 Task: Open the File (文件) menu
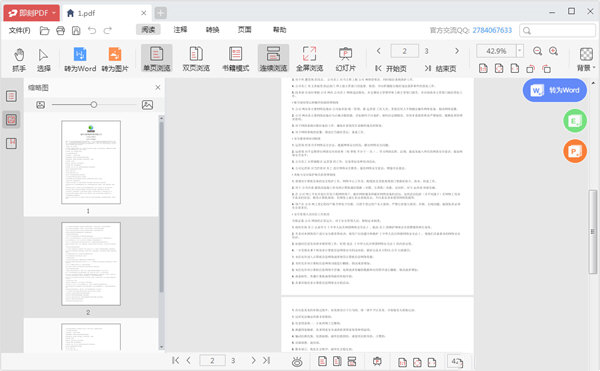click(20, 30)
